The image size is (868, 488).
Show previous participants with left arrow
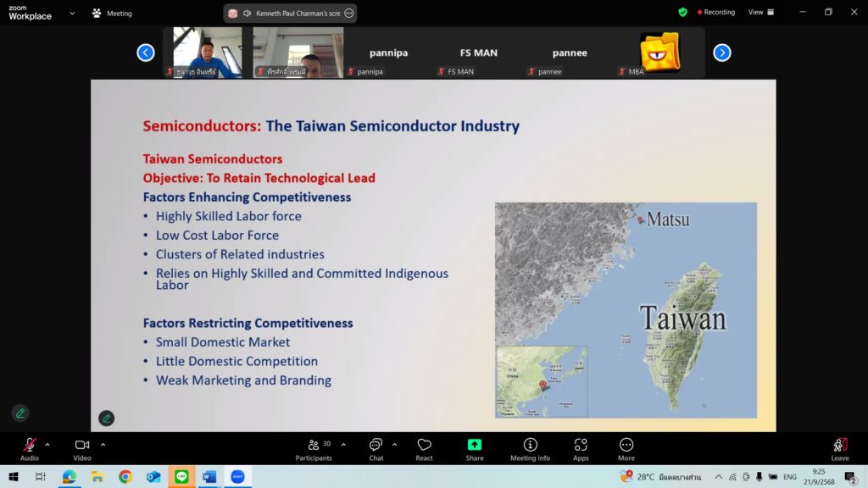point(146,53)
